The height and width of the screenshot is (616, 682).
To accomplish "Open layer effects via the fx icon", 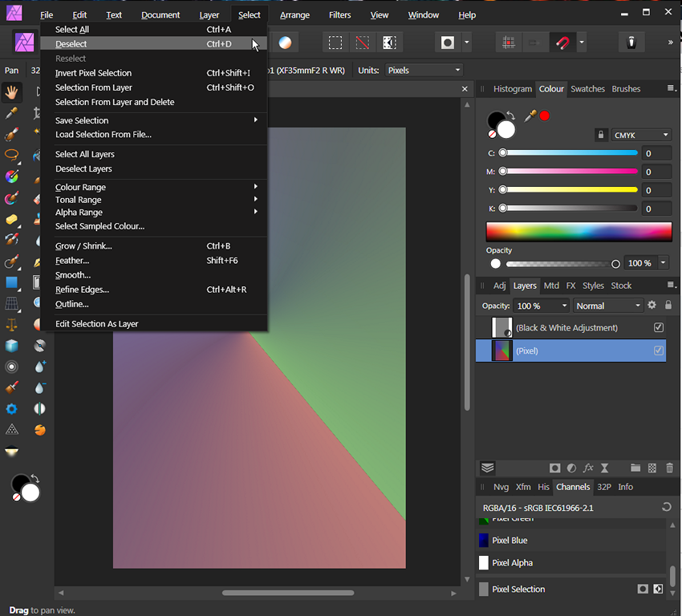I will [x=588, y=468].
